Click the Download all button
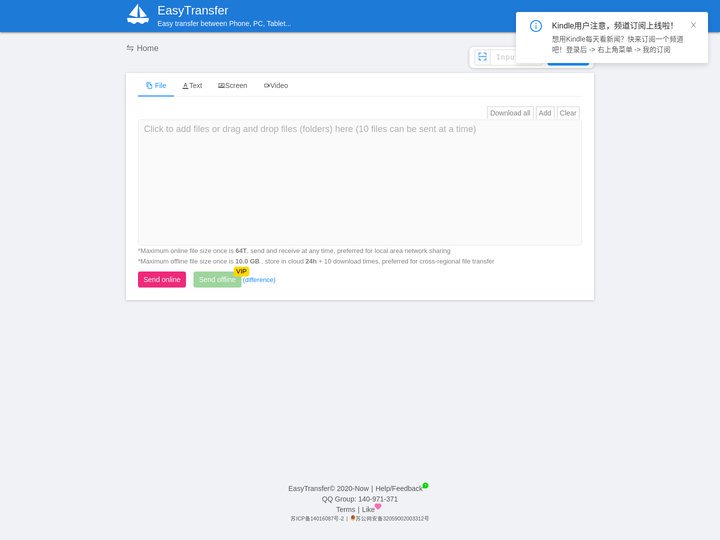This screenshot has width=720, height=540. [510, 113]
